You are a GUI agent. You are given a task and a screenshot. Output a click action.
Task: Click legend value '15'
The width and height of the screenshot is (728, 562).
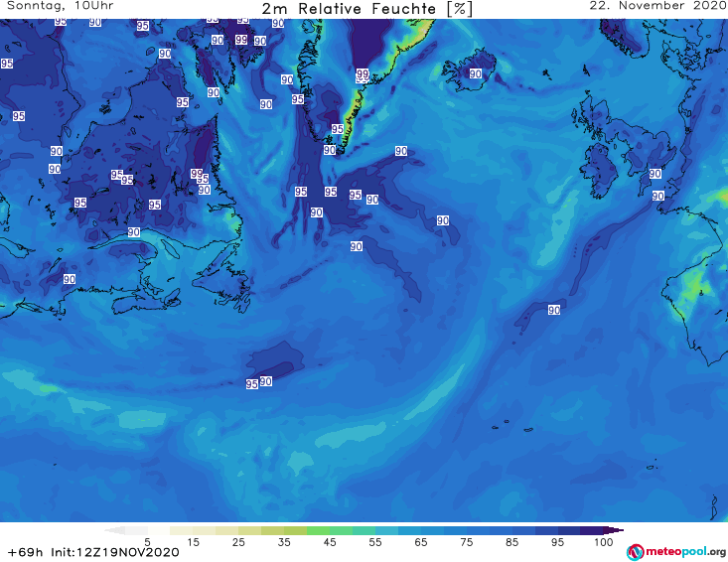click(x=193, y=542)
